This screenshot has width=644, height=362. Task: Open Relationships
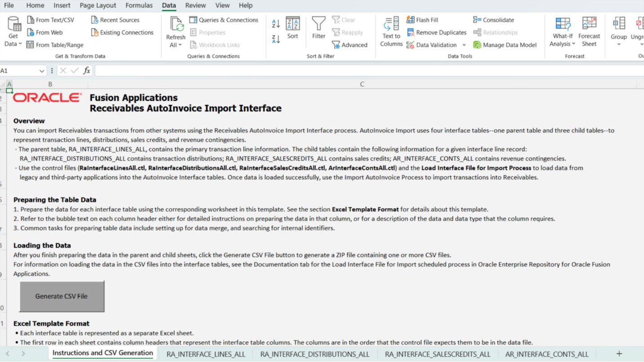click(495, 32)
